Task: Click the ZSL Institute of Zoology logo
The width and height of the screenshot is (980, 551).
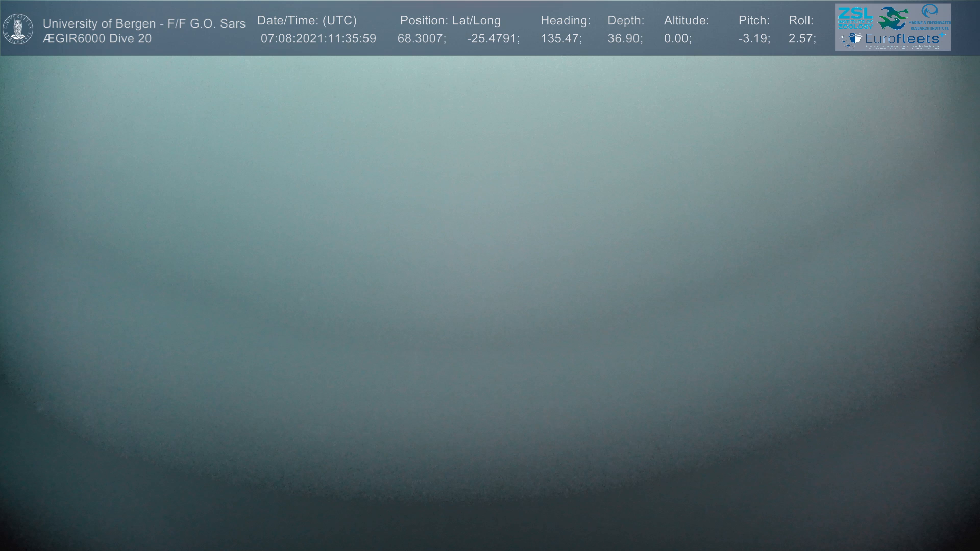Action: 855,18
